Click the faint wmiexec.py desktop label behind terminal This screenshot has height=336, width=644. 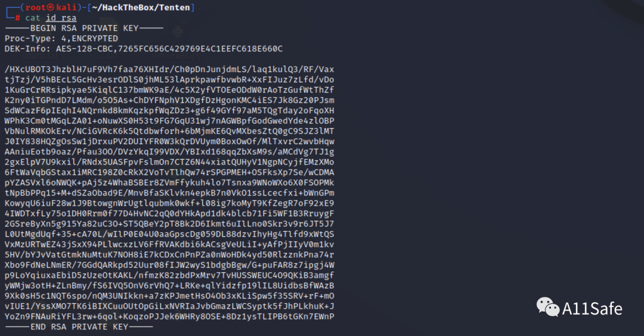(x=177, y=56)
